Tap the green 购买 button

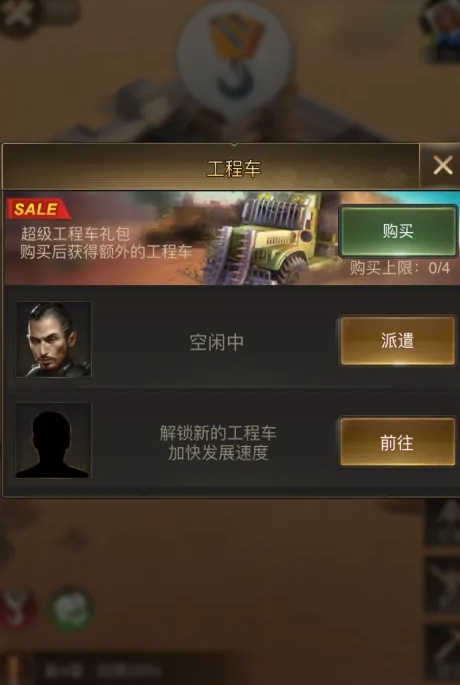click(x=398, y=232)
